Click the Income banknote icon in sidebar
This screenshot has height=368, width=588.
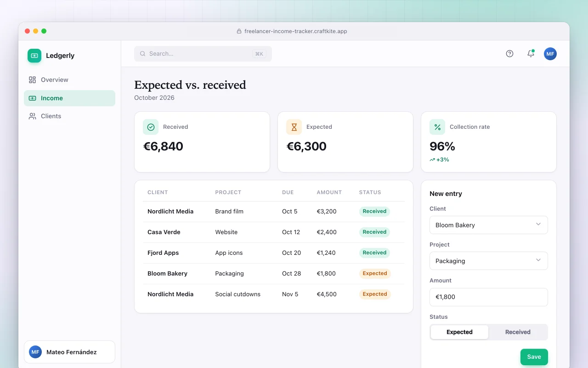(x=32, y=98)
